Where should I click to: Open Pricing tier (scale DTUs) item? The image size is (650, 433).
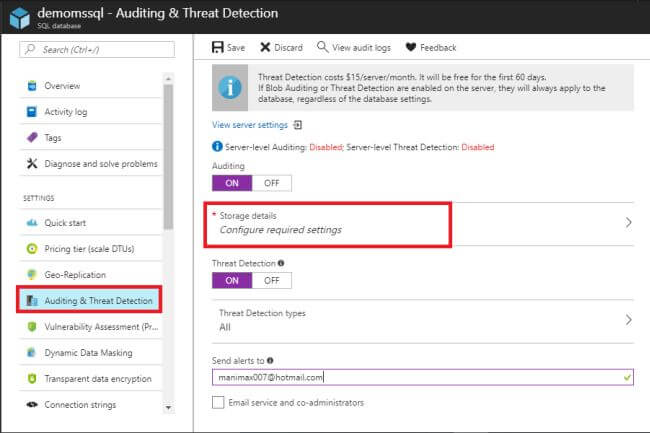(90, 249)
